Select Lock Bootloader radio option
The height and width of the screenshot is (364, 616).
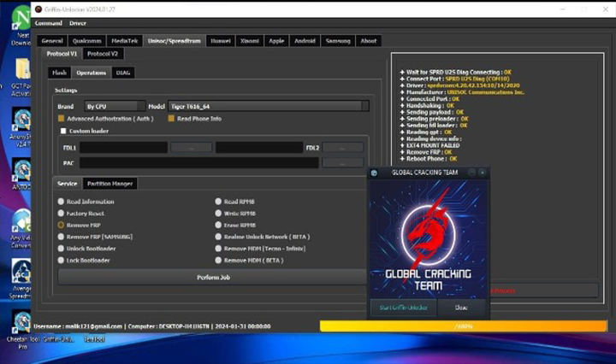61,260
